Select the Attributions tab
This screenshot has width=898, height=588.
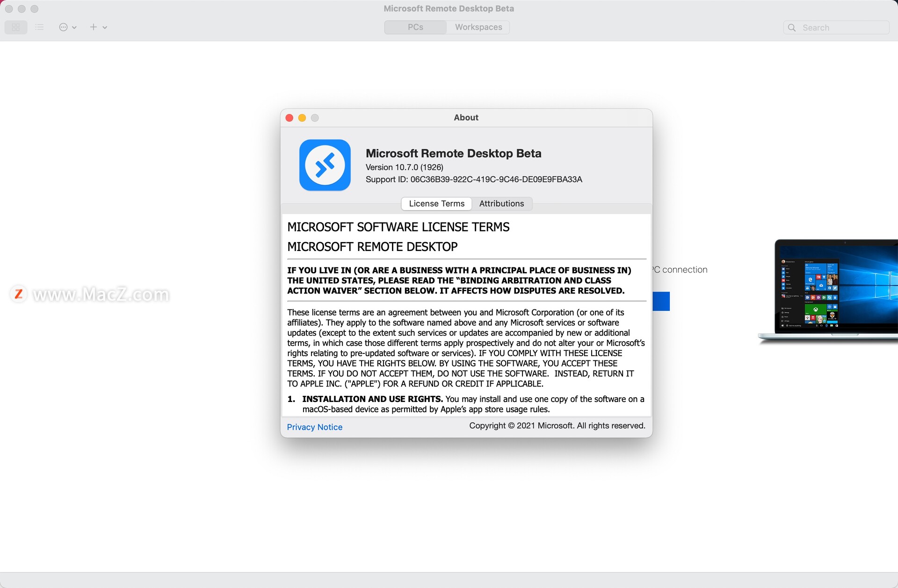[x=501, y=204]
